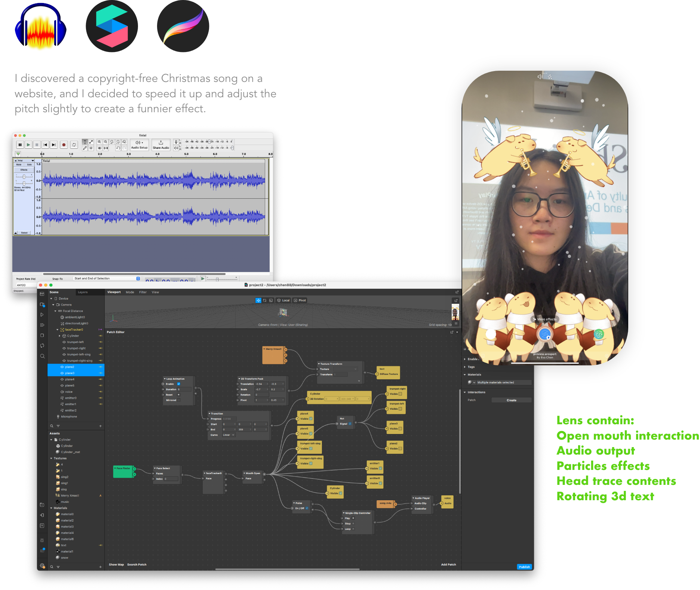Toggle Visible checkbox on emitter1 patch
Screen dimensions: 700x590
click(381, 468)
